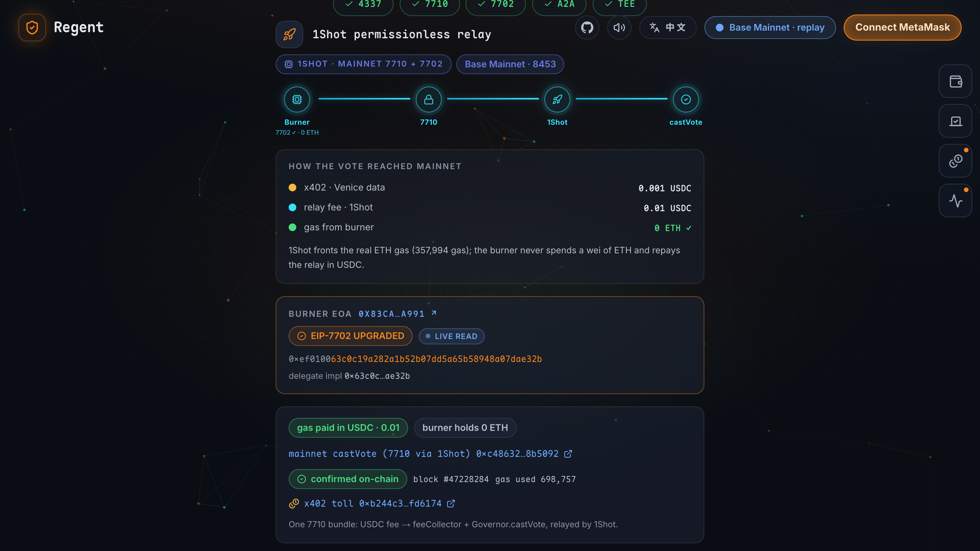Select the castVote checkmark step
The image size is (980, 551).
coord(686,99)
